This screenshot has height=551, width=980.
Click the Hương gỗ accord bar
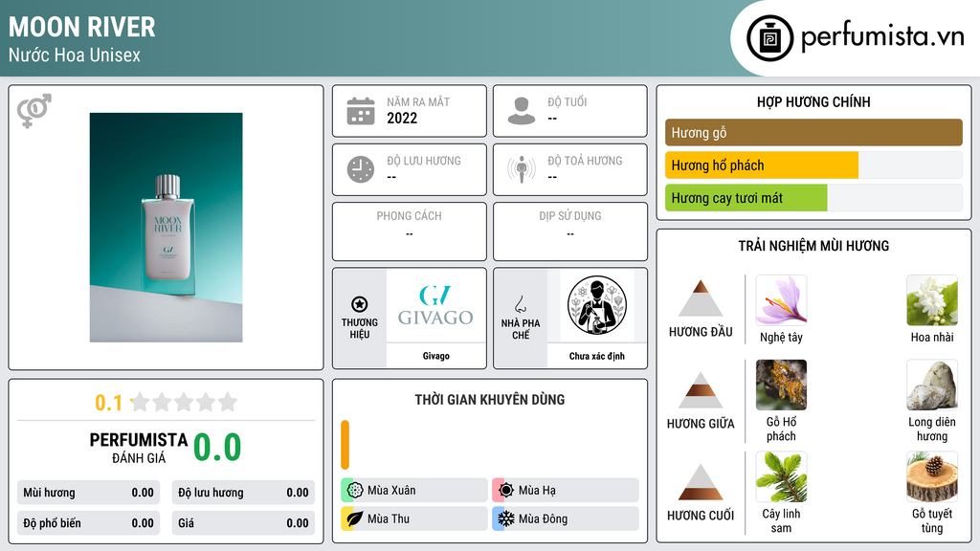pyautogui.click(x=813, y=132)
